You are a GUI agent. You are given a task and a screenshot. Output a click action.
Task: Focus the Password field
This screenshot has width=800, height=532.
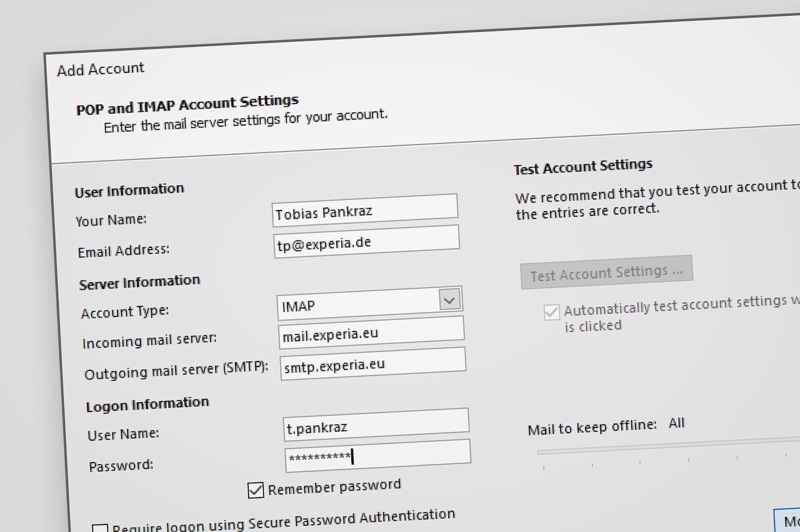tap(377, 456)
